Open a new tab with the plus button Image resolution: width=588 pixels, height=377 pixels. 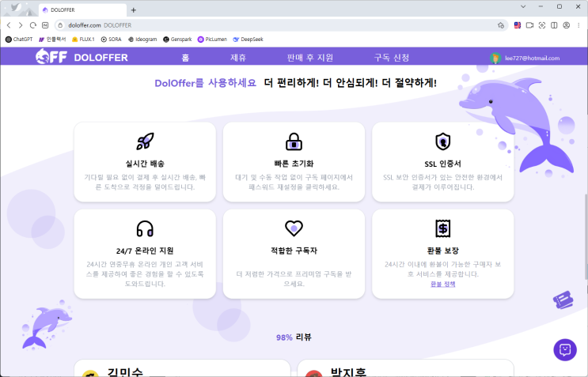(134, 10)
